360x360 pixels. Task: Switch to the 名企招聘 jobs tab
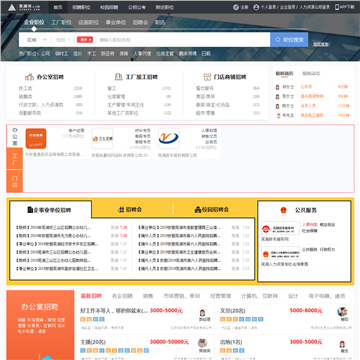click(x=122, y=296)
